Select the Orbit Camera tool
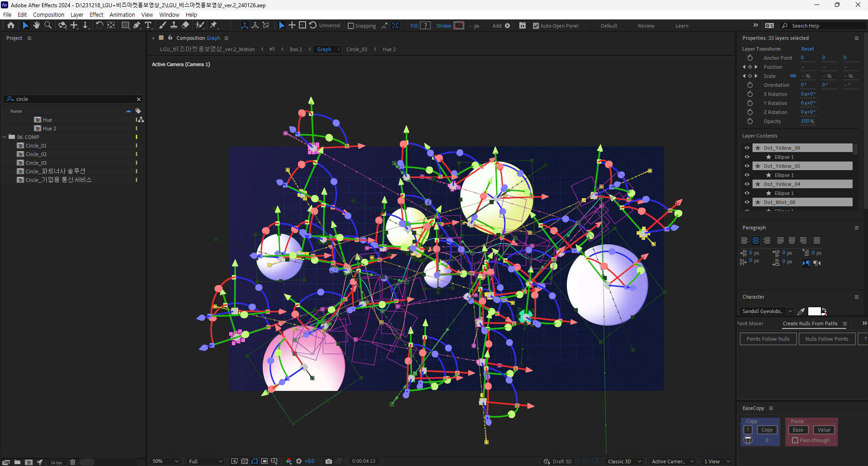 [62, 25]
